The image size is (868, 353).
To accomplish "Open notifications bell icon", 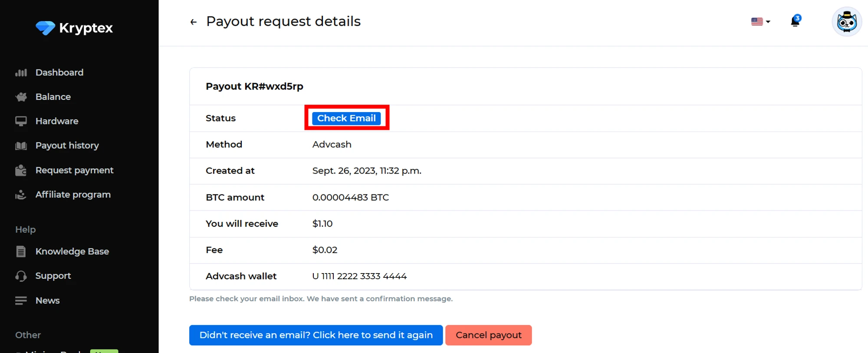I will tap(795, 21).
